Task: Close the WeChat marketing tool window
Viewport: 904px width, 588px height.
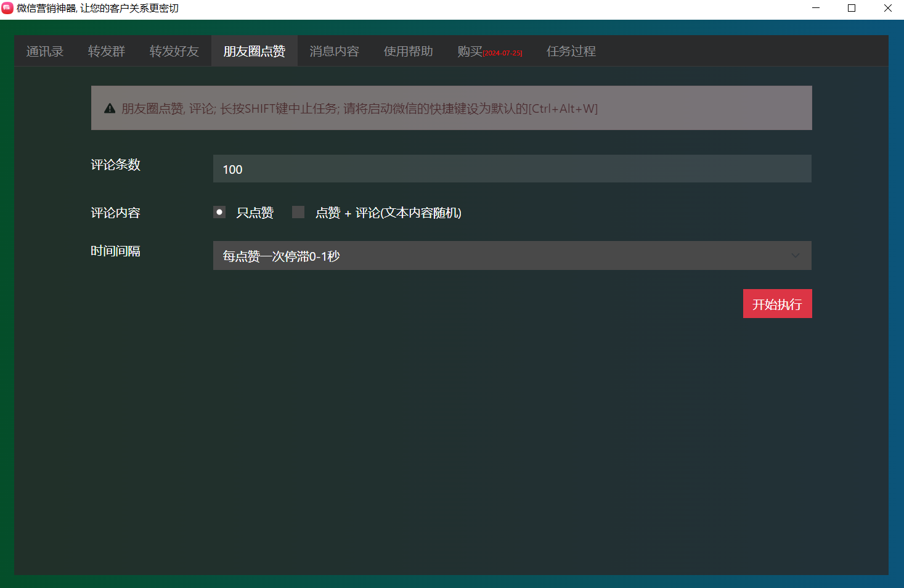Action: (887, 8)
